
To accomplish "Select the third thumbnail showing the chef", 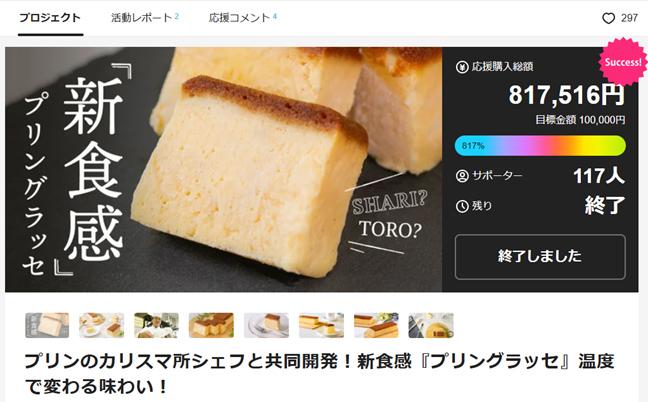I will [157, 325].
